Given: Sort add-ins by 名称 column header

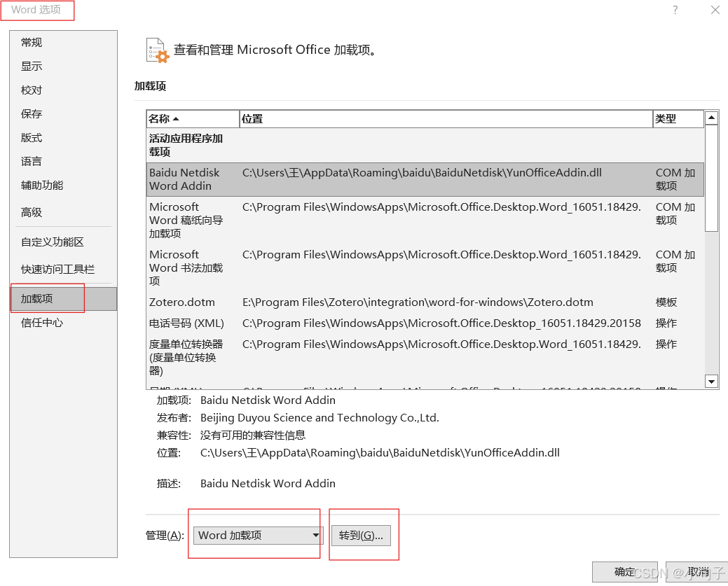Looking at the screenshot, I should [193, 119].
